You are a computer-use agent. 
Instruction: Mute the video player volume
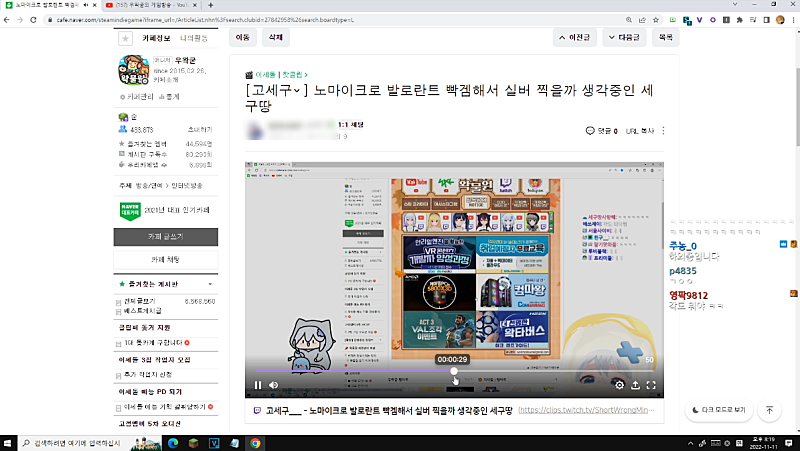tap(274, 385)
